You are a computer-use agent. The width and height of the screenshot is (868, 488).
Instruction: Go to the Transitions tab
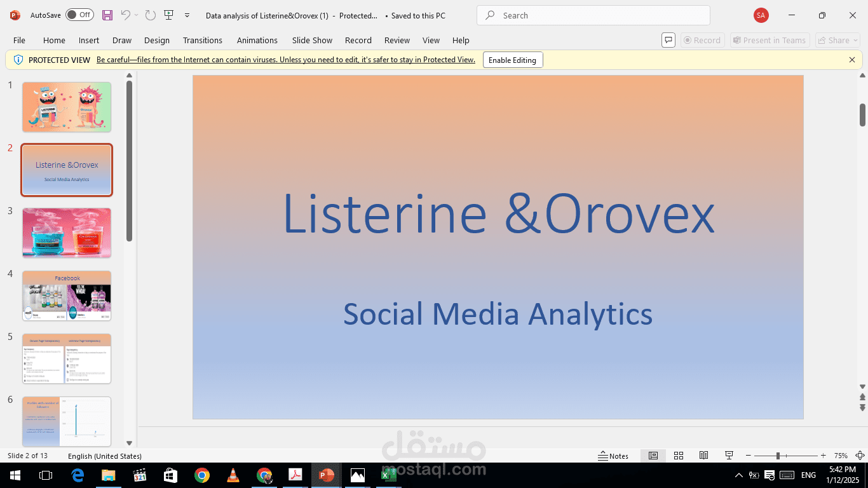coord(203,40)
